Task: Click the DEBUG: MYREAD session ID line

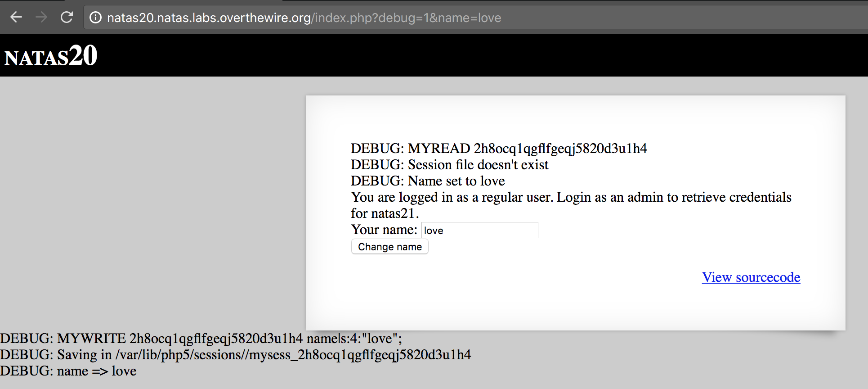Action: (x=498, y=149)
